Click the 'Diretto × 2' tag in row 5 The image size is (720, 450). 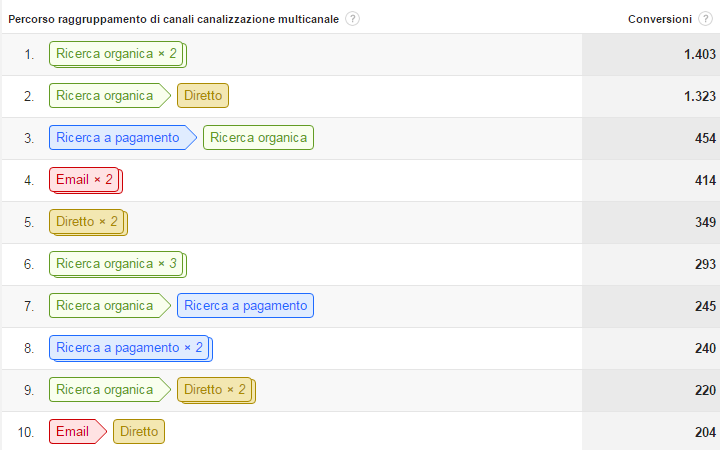click(88, 223)
